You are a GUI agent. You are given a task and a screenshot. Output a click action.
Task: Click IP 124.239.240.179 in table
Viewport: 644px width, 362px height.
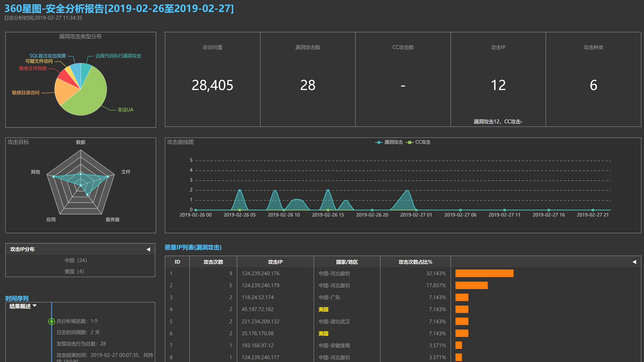[x=260, y=285]
